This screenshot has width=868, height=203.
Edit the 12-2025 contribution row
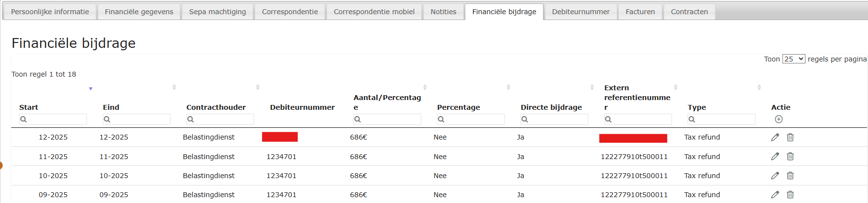pos(775,138)
